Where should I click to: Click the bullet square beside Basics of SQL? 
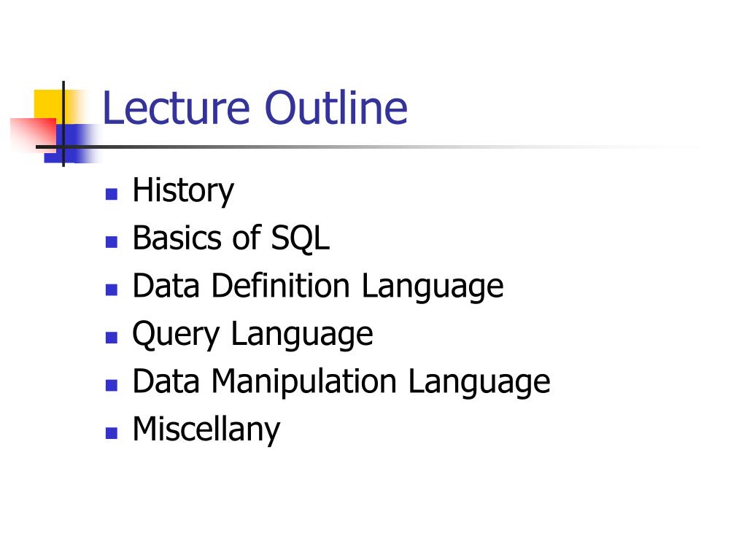tap(112, 242)
